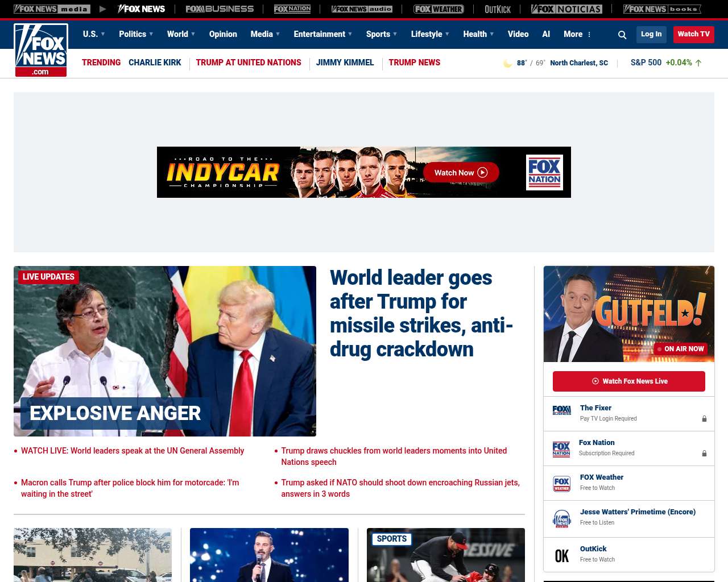Click Watch Now in the IndyCar ad
The height and width of the screenshot is (582, 728).
tap(461, 172)
